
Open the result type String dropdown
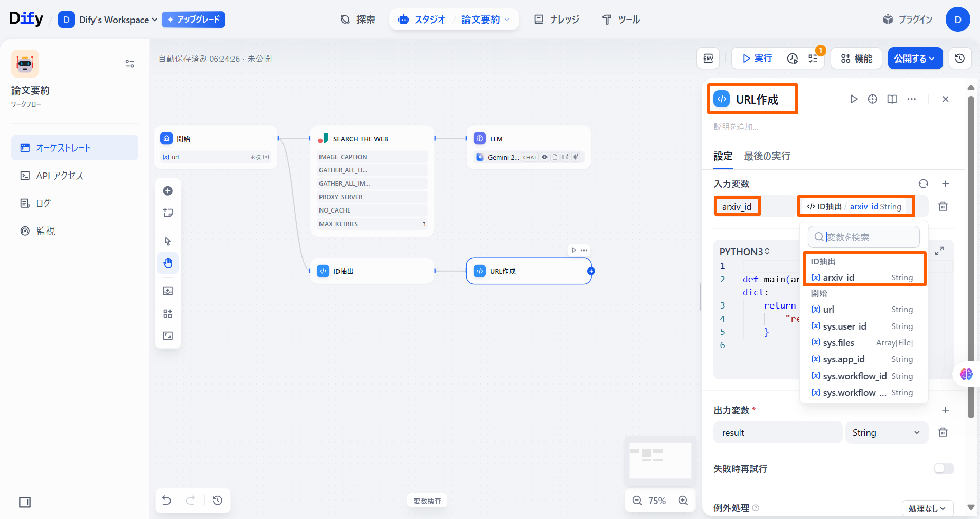886,433
